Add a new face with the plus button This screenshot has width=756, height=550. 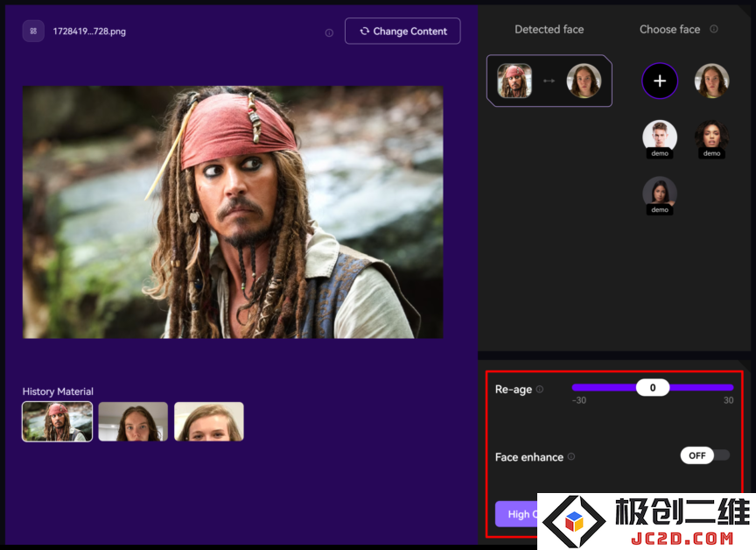(660, 81)
